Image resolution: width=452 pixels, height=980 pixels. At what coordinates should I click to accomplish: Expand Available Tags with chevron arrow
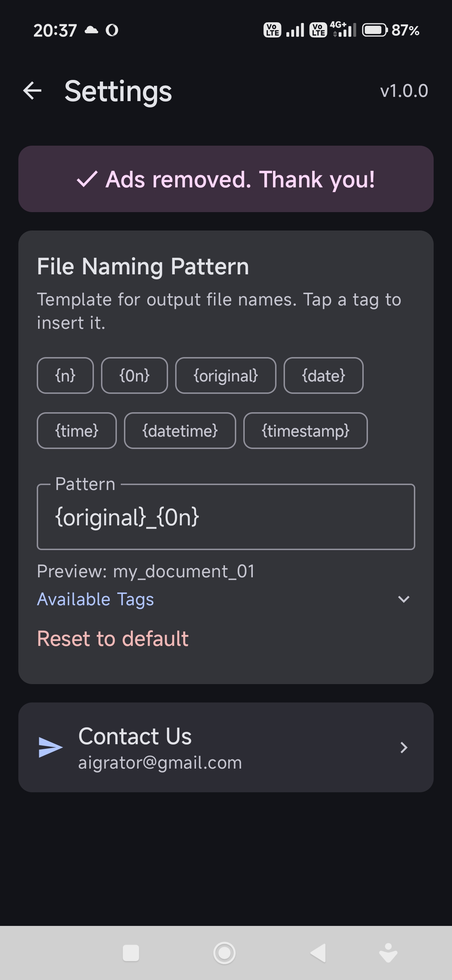[403, 599]
